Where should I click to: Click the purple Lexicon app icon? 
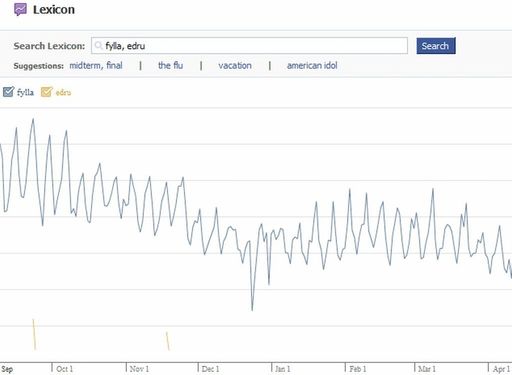(x=20, y=9)
